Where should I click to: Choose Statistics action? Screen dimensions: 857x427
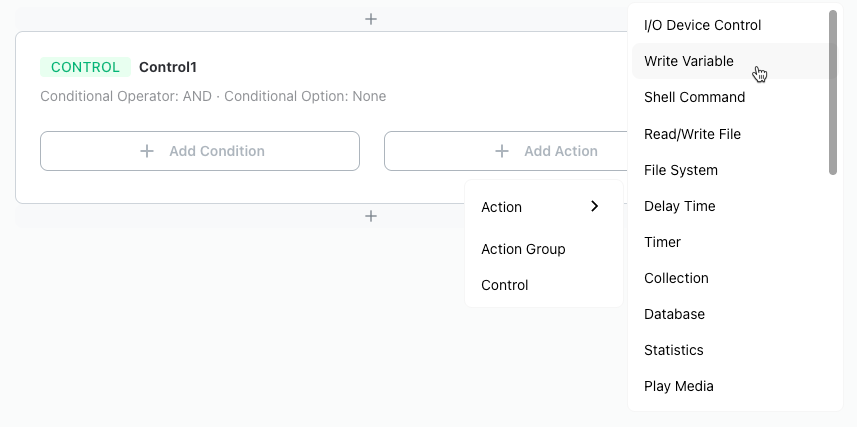point(730,350)
